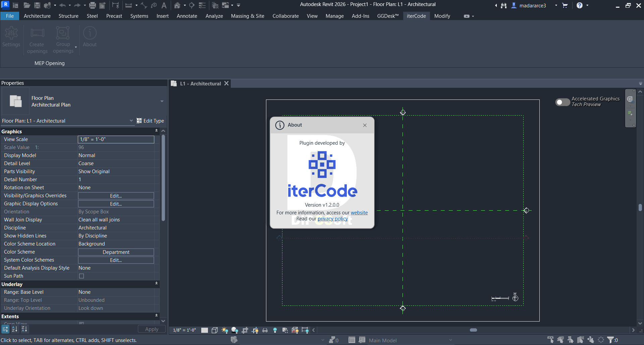This screenshot has height=345, width=644.
Task: Open the Customize Quick Access Toolbar dropdown
Action: (238, 5)
